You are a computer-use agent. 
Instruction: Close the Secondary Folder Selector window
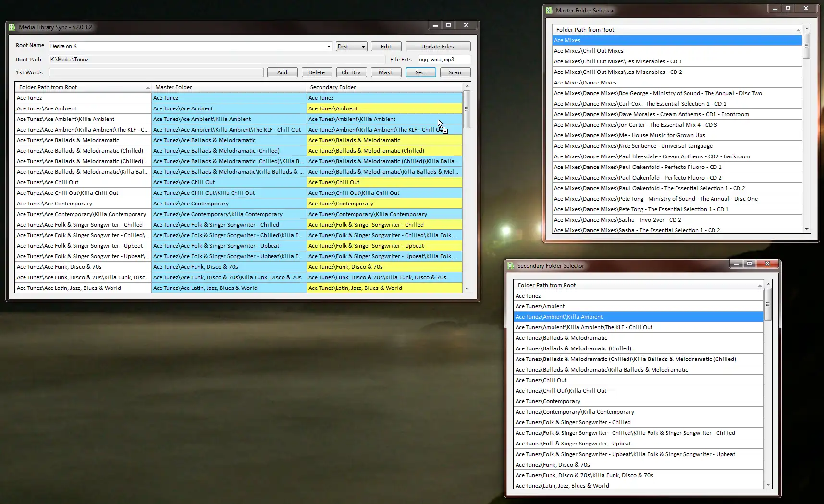click(767, 264)
